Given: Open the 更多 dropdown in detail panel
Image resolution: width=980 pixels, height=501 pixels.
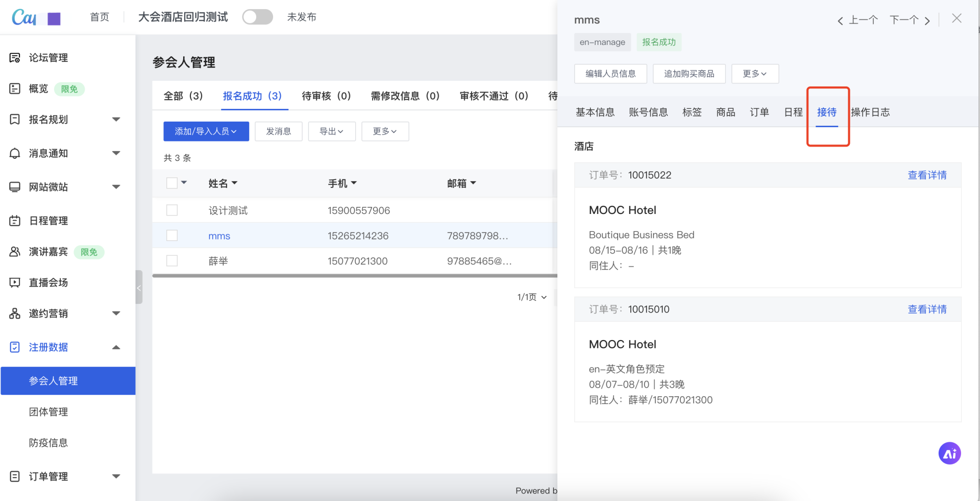Looking at the screenshot, I should point(755,74).
